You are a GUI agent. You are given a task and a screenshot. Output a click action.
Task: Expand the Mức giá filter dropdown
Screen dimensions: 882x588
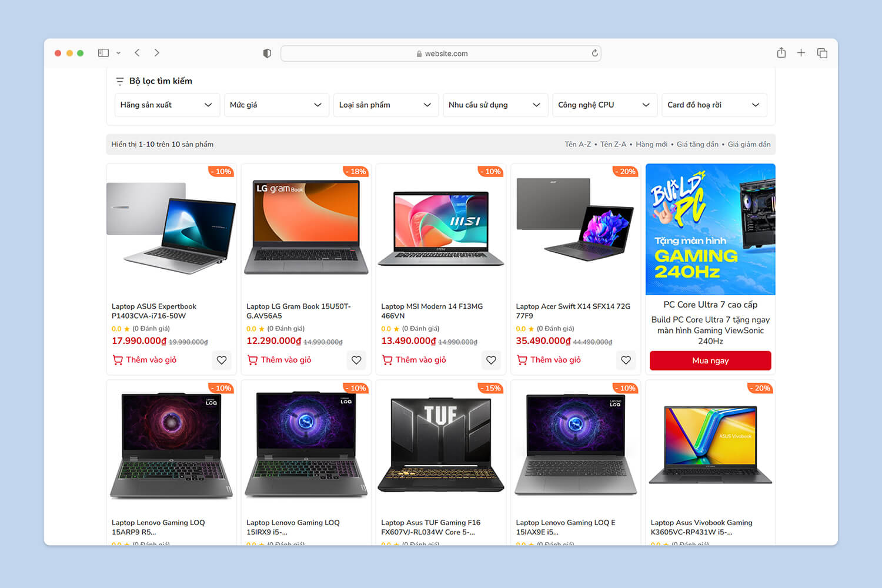[276, 105]
